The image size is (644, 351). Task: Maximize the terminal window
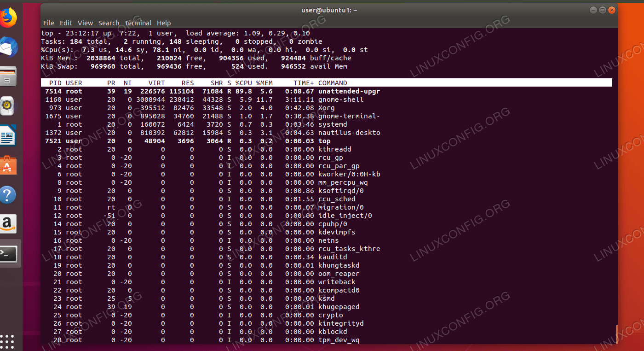[x=603, y=10]
